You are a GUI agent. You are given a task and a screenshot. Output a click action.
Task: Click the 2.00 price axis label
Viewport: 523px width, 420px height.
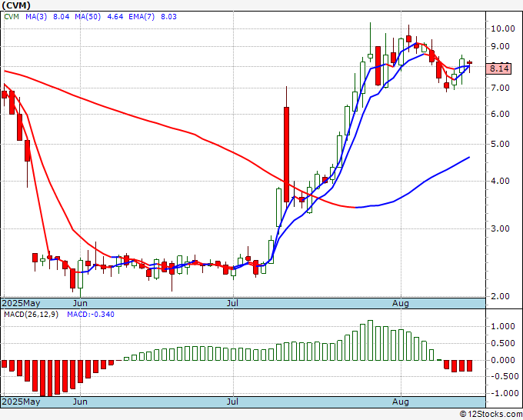[x=500, y=296]
